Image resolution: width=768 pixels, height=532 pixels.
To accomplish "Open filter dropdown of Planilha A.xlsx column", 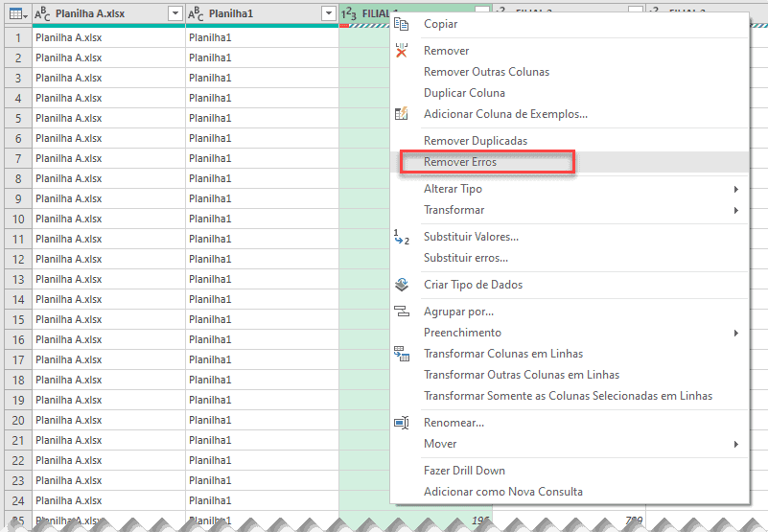I will pos(175,13).
